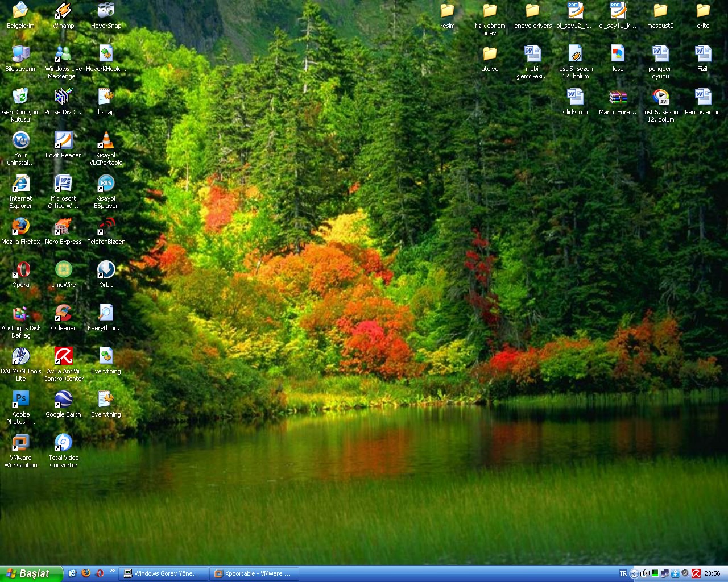Click the volume speaker tray icon
Viewport: 728px width, 582px height.
(x=685, y=573)
